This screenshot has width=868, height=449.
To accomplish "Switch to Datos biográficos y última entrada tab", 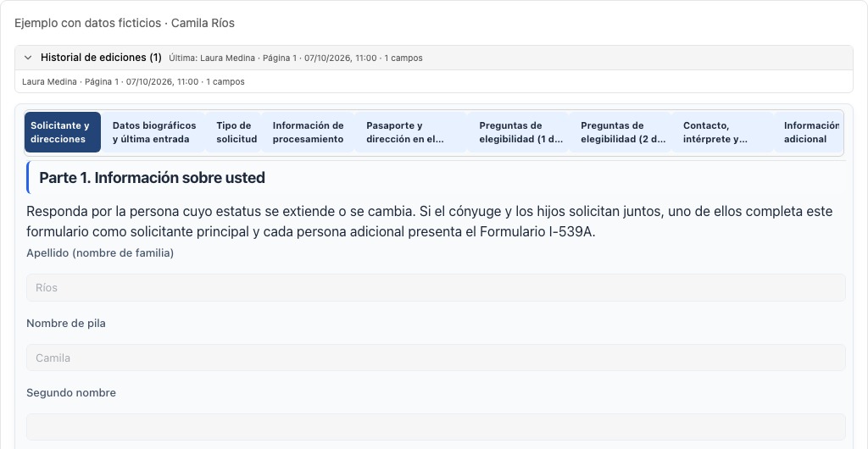I will tap(154, 132).
